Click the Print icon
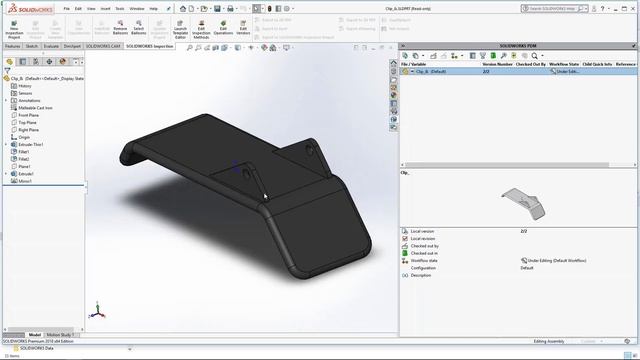The image size is (640, 360). 230,9
